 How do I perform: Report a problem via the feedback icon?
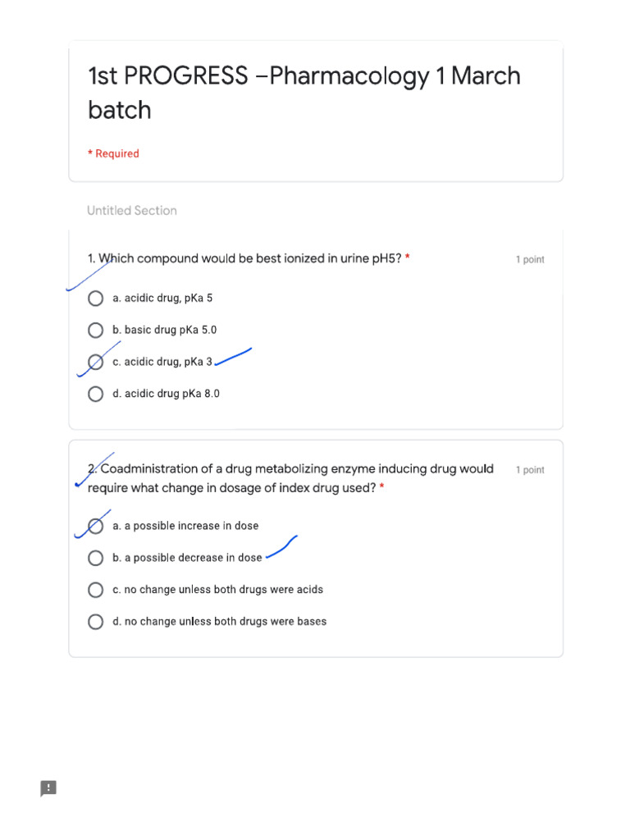48,788
